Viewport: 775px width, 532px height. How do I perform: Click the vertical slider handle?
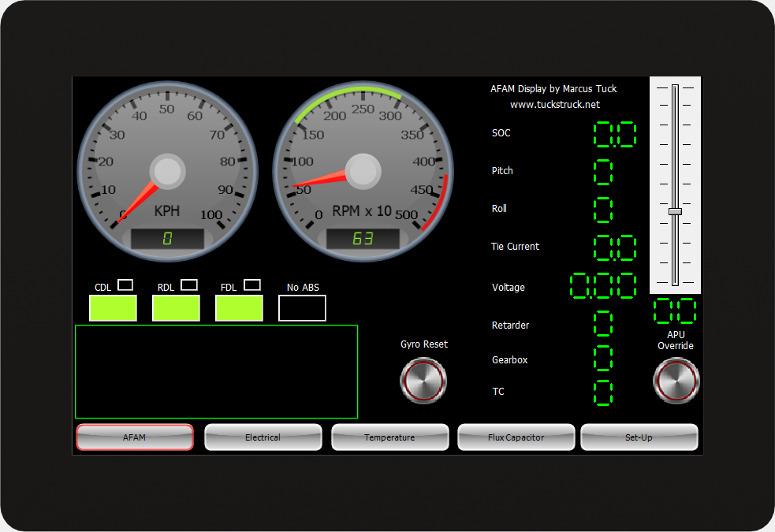point(675,211)
